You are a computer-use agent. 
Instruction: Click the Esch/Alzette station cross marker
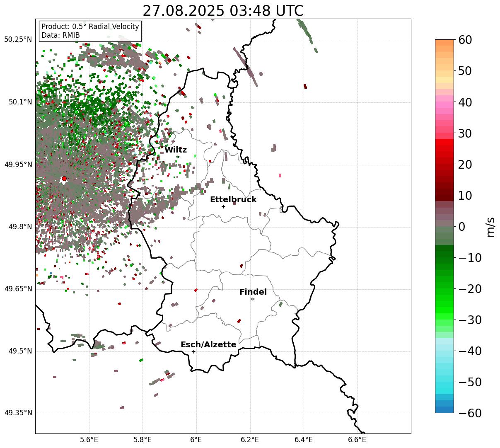click(193, 351)
